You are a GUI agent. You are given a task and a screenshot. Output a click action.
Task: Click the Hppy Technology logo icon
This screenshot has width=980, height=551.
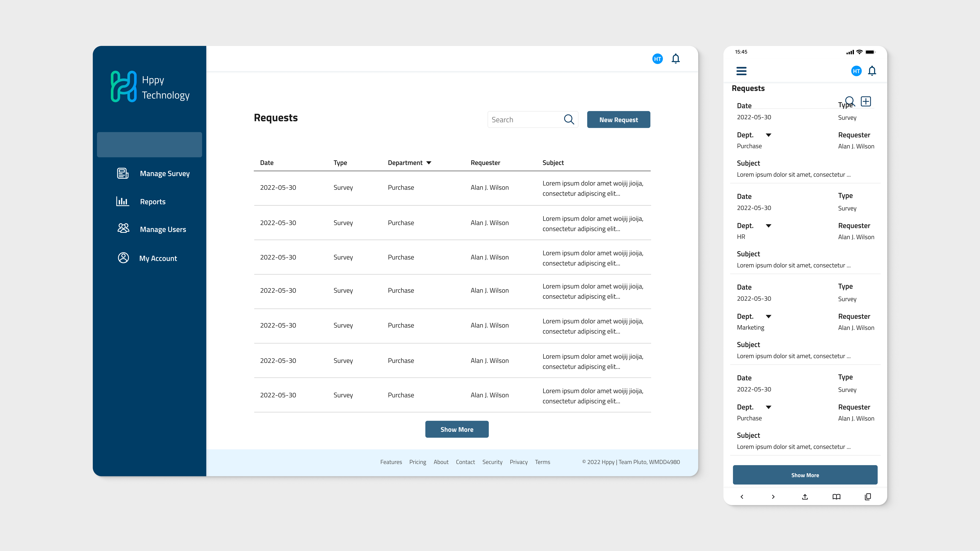[x=124, y=87]
